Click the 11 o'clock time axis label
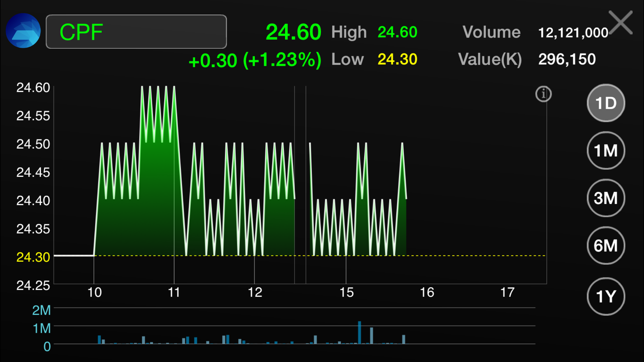This screenshot has width=644, height=362. click(x=174, y=292)
